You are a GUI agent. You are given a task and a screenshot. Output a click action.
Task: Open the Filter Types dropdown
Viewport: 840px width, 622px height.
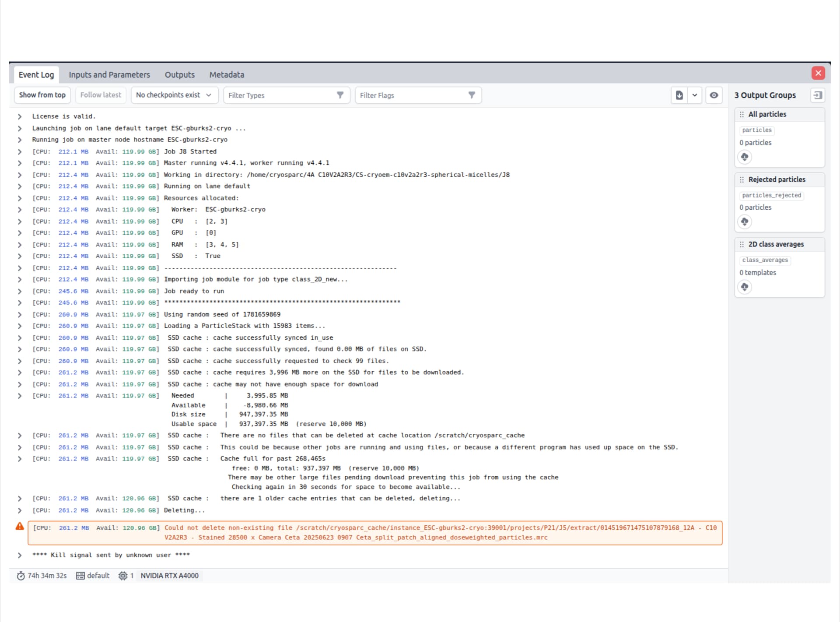pos(287,95)
